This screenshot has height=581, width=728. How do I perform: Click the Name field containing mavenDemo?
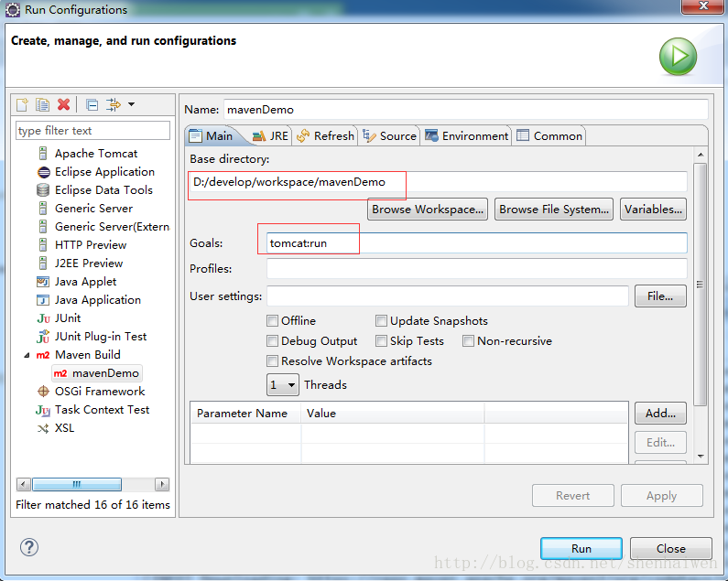(x=466, y=110)
